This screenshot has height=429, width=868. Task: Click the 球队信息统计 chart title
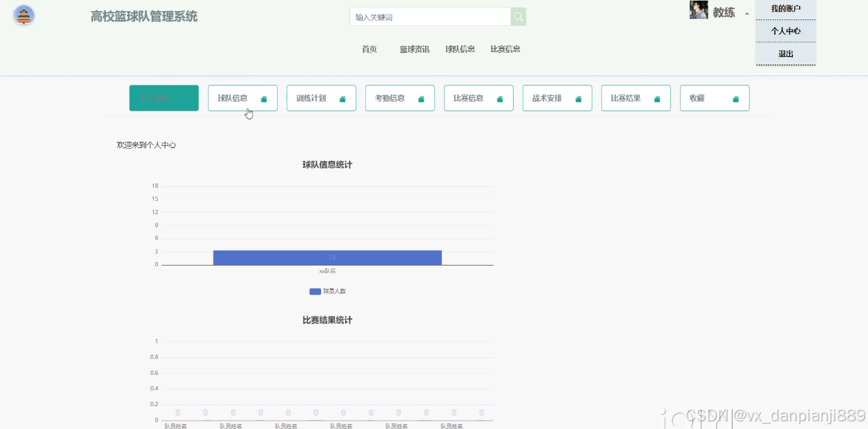click(327, 165)
